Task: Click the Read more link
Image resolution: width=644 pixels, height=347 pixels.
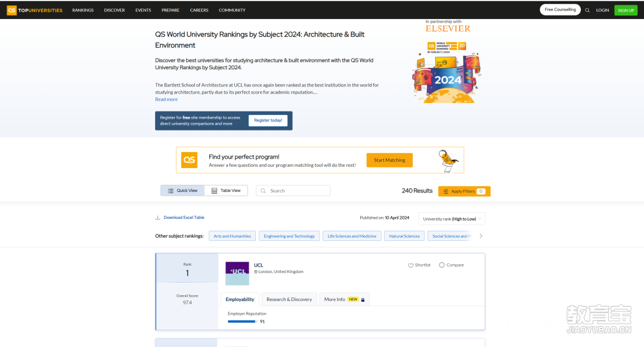Action: 166,100
